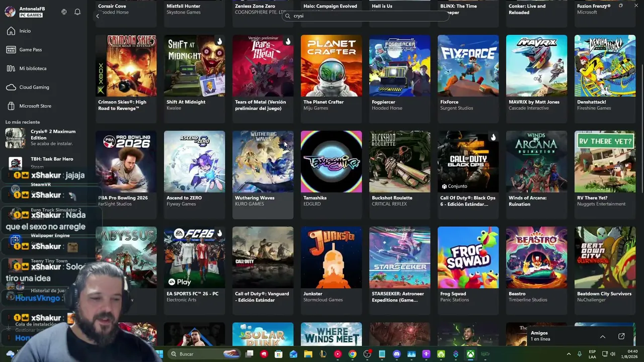The image size is (644, 362).
Task: Open the notifications bell
Action: (x=77, y=12)
